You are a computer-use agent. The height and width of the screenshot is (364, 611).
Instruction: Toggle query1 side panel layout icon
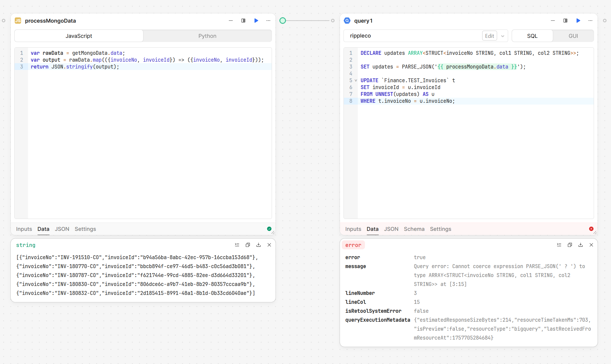(x=565, y=21)
